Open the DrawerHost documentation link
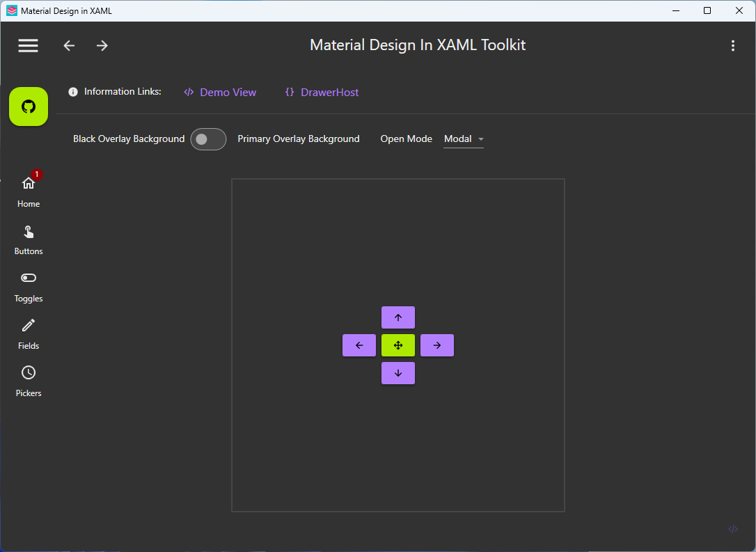 322,92
